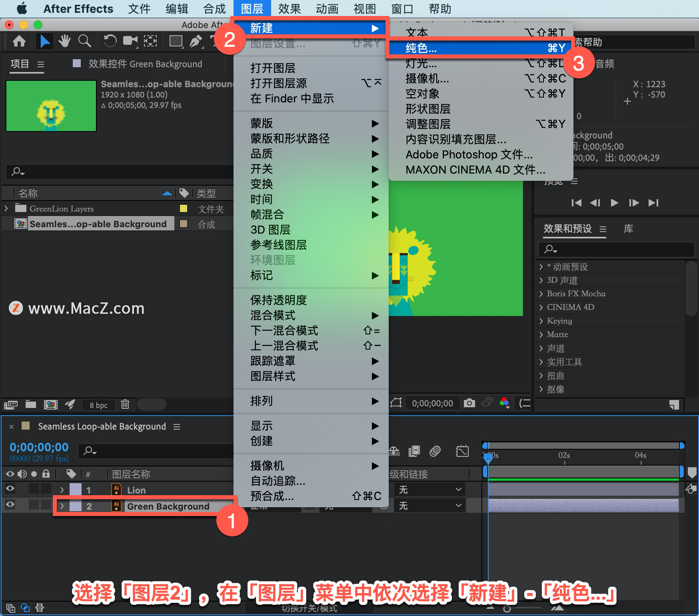Open the 效果 menu in the menu bar
The width and height of the screenshot is (699, 616).
290,9
